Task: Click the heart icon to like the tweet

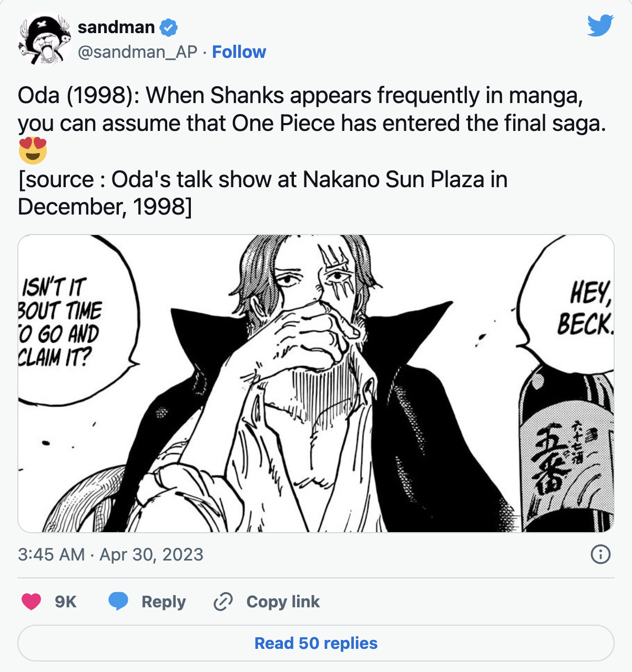Action: [32, 602]
